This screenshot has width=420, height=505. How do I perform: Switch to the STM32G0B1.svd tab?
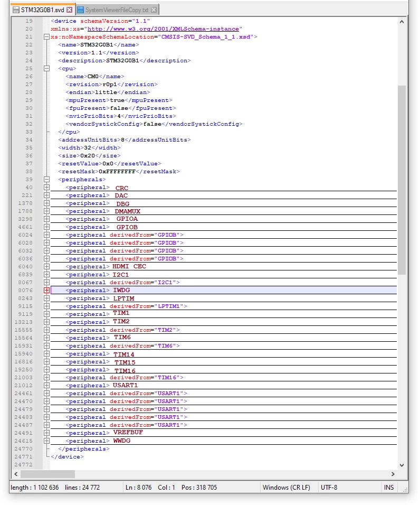click(x=43, y=10)
